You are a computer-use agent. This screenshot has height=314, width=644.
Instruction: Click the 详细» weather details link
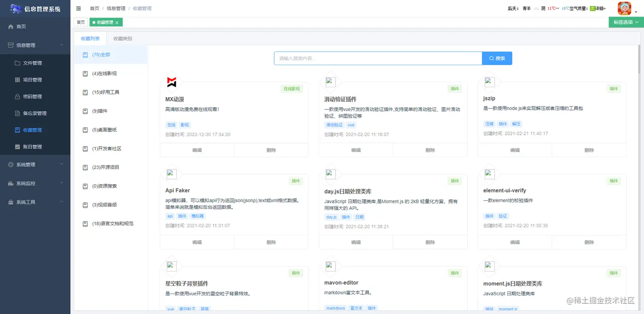click(x=600, y=9)
